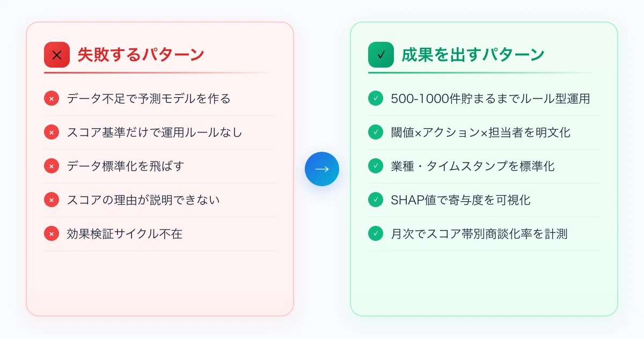Click the green check next to 月次でスコア帯別商談化率を計測
Image resolution: width=644 pixels, height=338 pixels.
pyautogui.click(x=376, y=234)
